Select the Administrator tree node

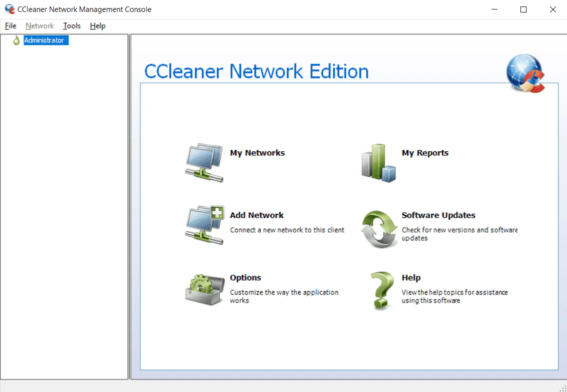click(46, 40)
